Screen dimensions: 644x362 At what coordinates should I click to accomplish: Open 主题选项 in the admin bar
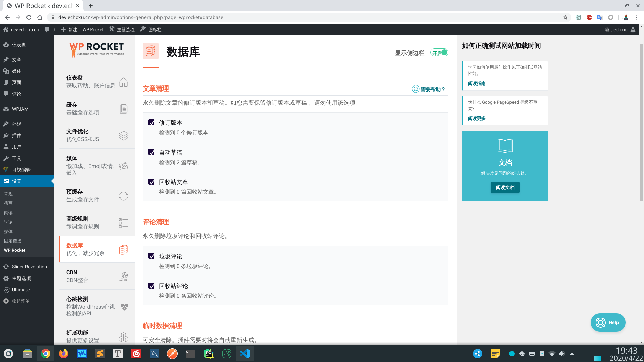[122, 29]
